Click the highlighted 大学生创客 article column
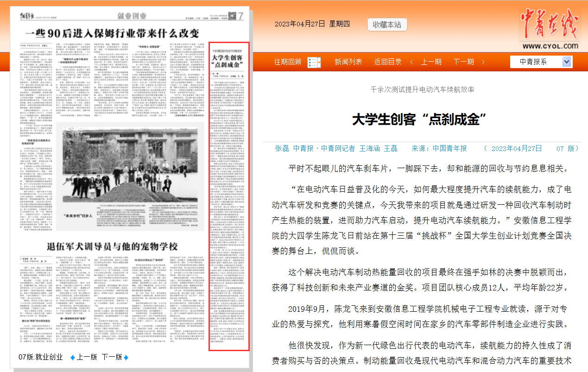 229,197
